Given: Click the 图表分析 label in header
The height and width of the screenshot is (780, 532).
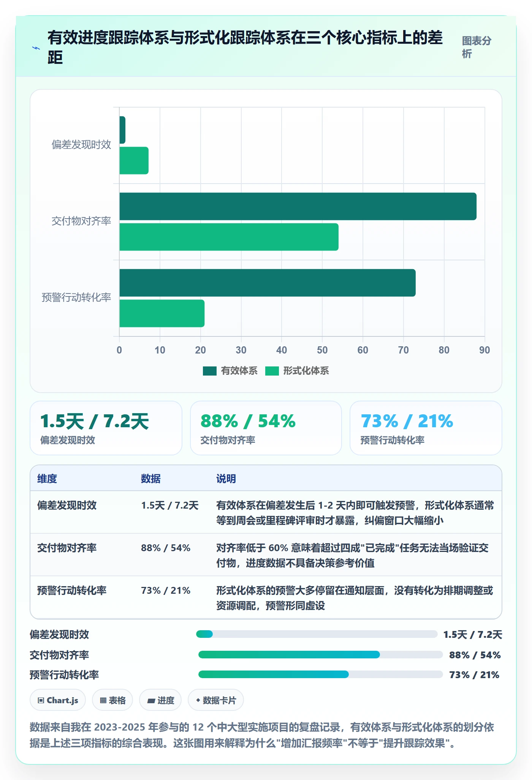Looking at the screenshot, I should [x=477, y=47].
